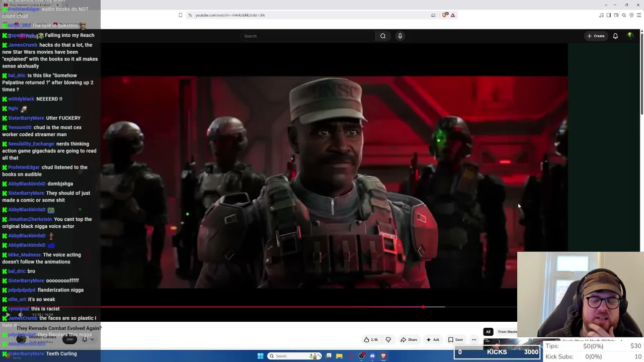Click chat message 'dombjshga'
This screenshot has height=362, width=644.
pos(60,184)
